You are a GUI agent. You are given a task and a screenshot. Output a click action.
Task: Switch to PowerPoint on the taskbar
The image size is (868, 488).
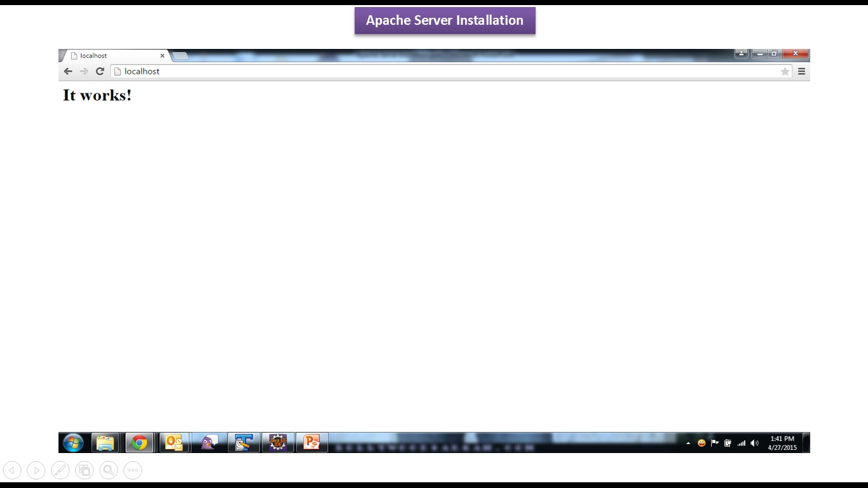311,442
